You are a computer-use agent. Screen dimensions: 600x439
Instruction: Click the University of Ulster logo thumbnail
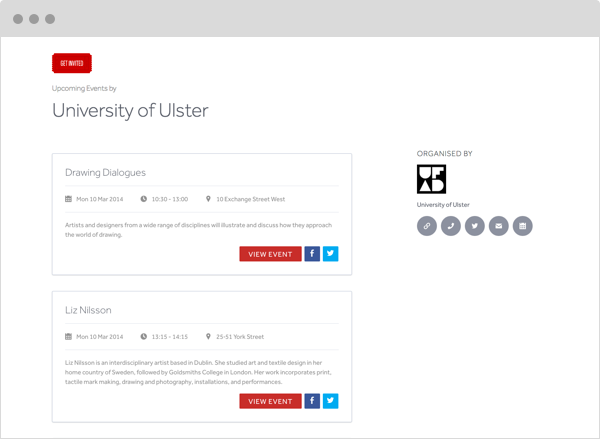tap(431, 180)
